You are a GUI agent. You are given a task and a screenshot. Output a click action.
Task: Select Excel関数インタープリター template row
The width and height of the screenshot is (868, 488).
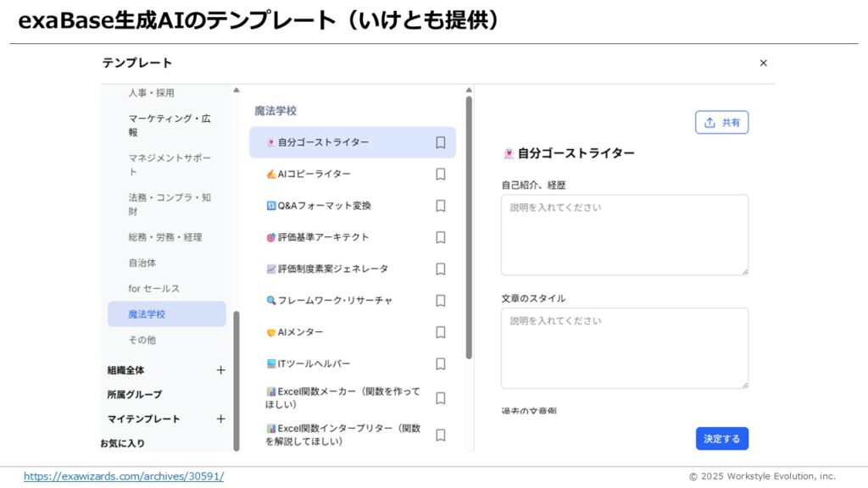coord(353,435)
